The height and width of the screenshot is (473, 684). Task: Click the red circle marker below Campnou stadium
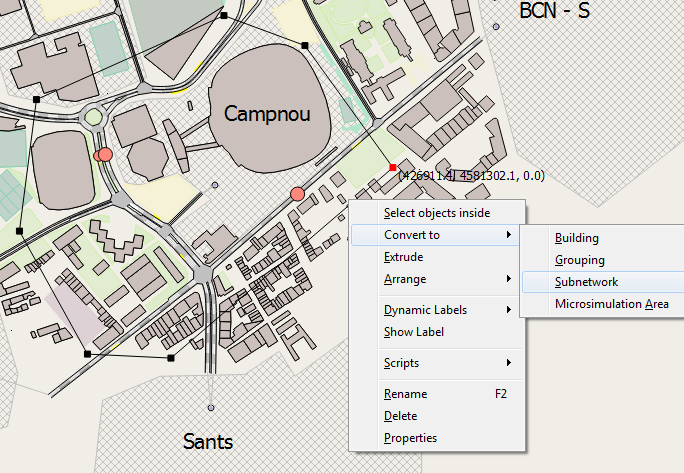(297, 193)
